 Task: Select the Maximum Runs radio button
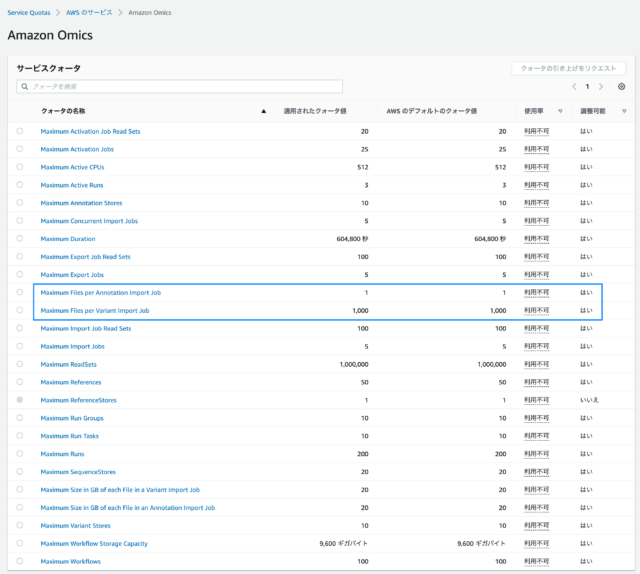click(20, 454)
